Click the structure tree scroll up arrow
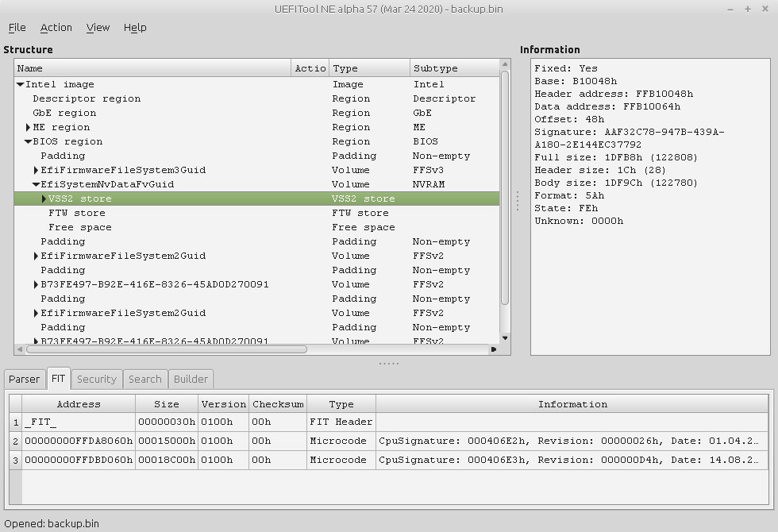The image size is (778, 532). (505, 64)
